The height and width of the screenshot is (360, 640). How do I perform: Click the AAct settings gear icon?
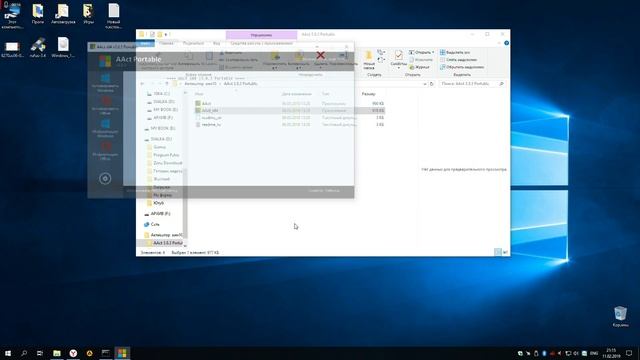(105, 178)
